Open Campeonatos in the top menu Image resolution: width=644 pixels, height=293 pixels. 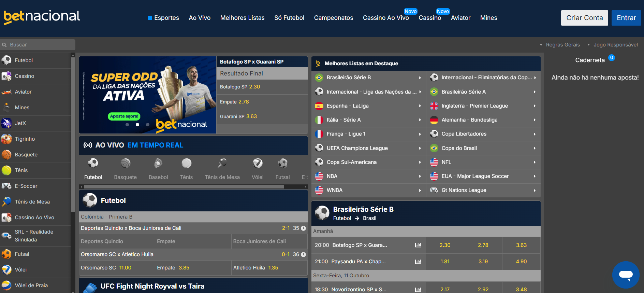tap(334, 18)
